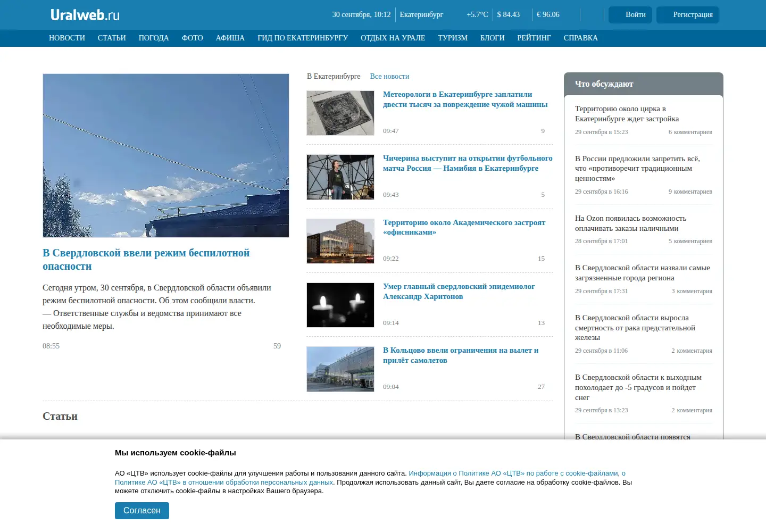Click the € 96.06 euro rate
Viewport: 766px width, 532px height.
(548, 15)
